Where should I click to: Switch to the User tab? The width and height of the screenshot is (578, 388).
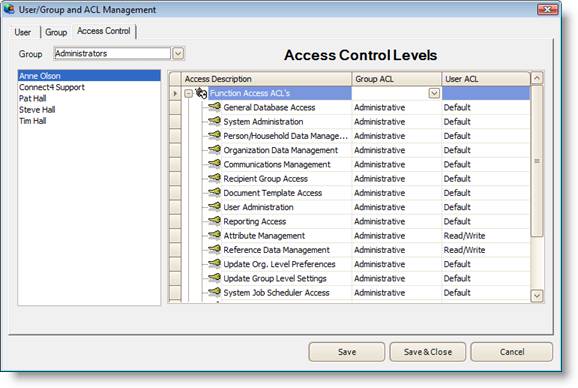[x=22, y=32]
